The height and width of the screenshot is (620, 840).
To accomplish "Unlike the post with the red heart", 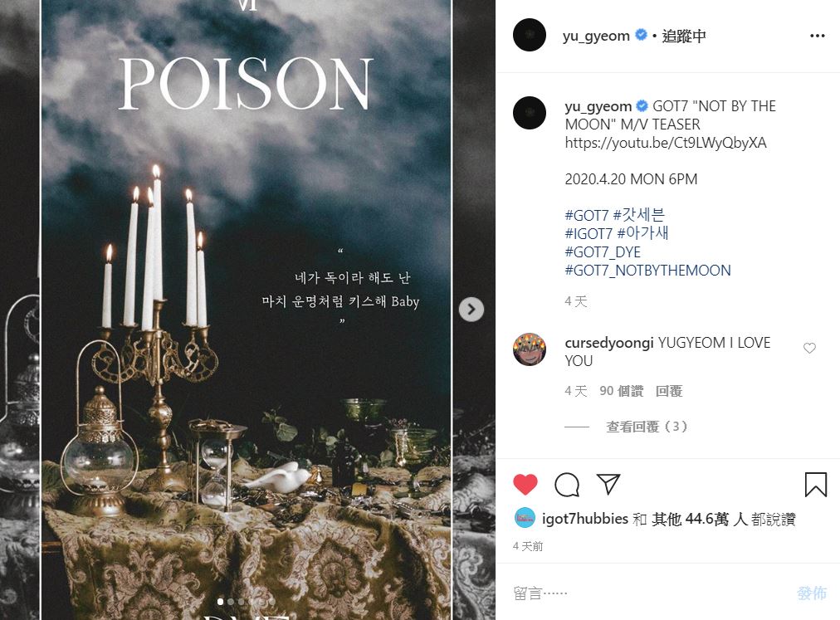I will coord(525,485).
